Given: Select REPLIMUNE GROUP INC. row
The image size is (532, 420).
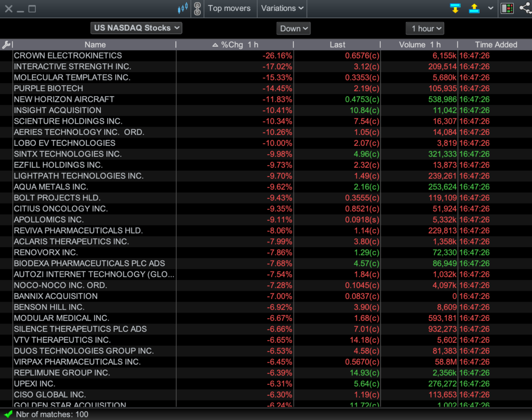Looking at the screenshot, I should click(266, 373).
